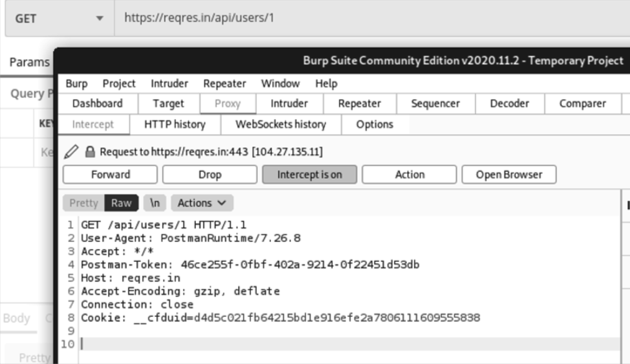Click the Accept: */* header line
This screenshot has height=364, width=630.
(x=117, y=251)
